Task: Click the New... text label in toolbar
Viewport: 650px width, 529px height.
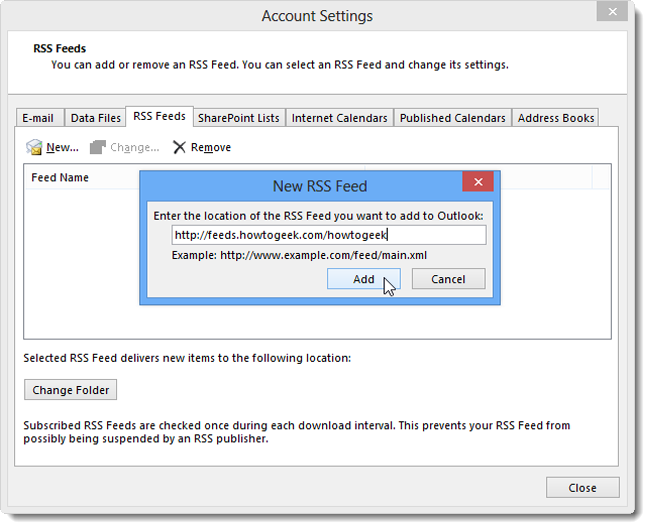Action: pos(62,147)
